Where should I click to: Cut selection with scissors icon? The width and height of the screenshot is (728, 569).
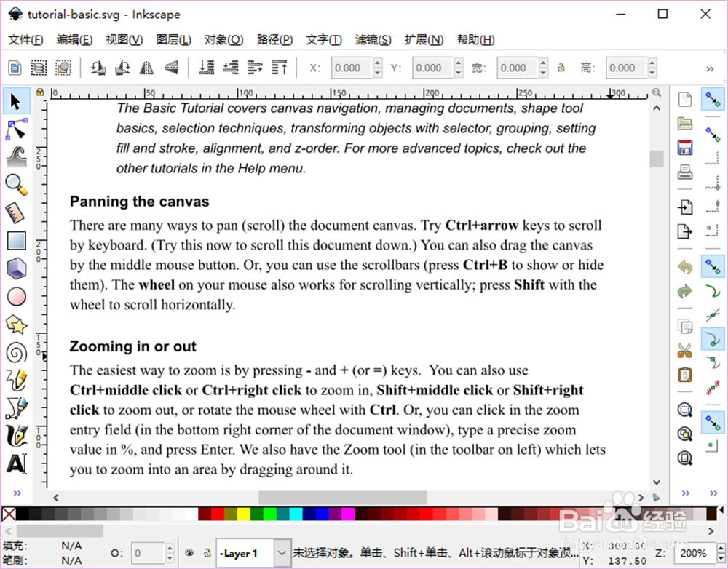click(685, 351)
